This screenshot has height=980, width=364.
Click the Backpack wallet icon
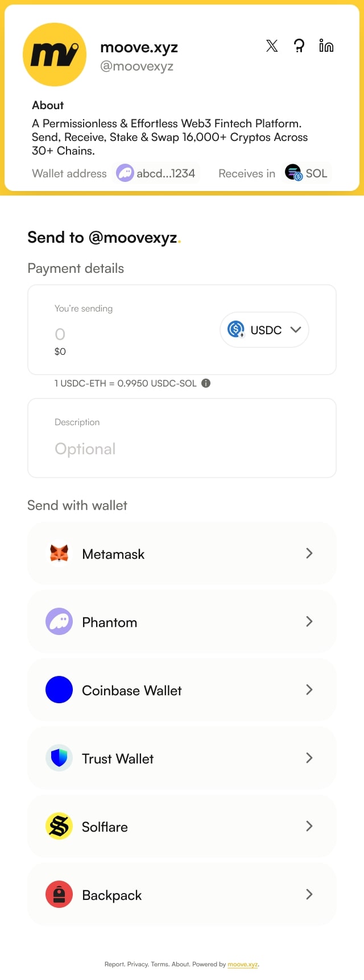59,895
